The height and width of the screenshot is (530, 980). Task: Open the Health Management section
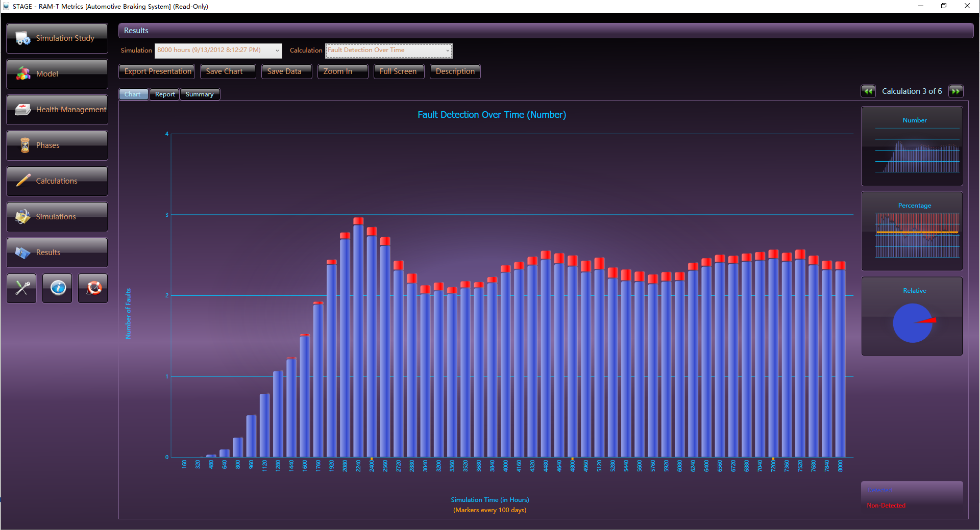57,110
